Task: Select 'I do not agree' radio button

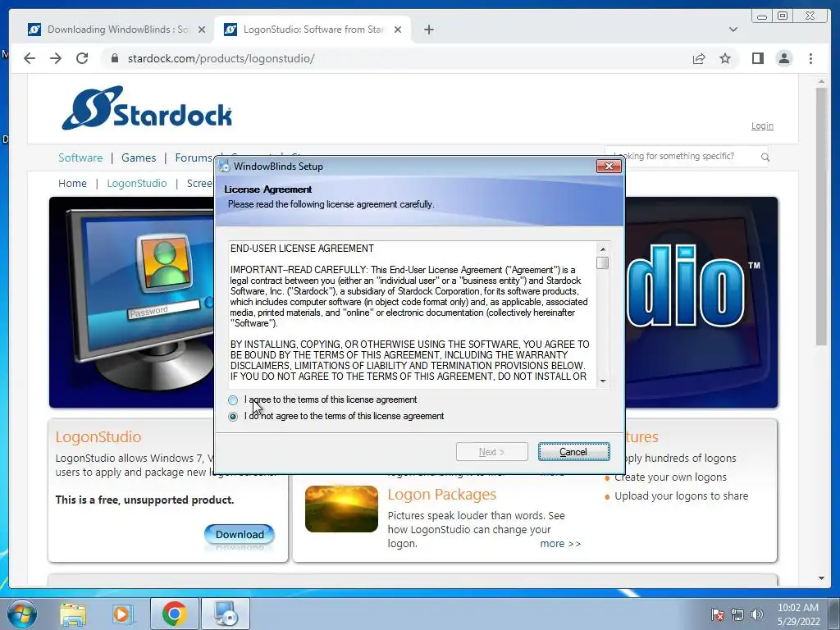Action: (232, 417)
